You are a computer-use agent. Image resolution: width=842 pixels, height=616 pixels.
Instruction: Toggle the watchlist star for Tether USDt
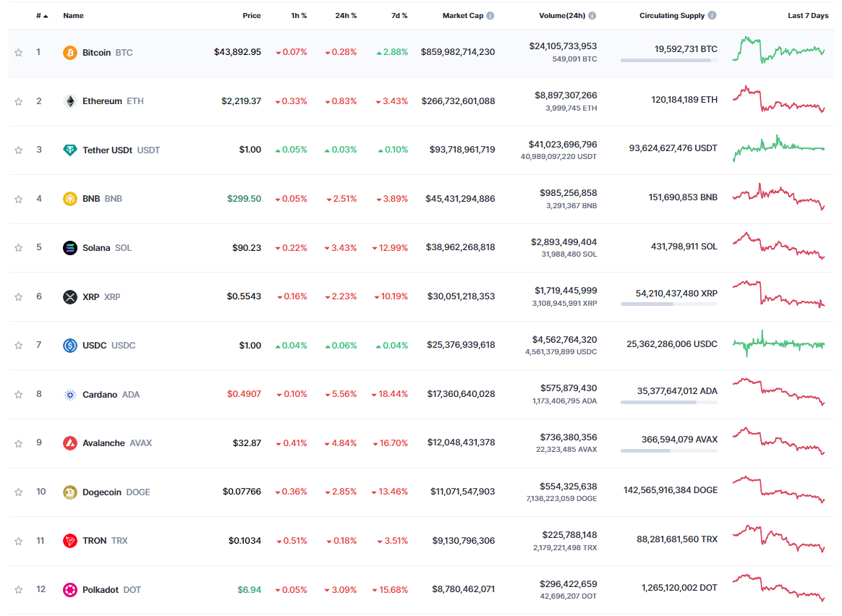pos(19,150)
